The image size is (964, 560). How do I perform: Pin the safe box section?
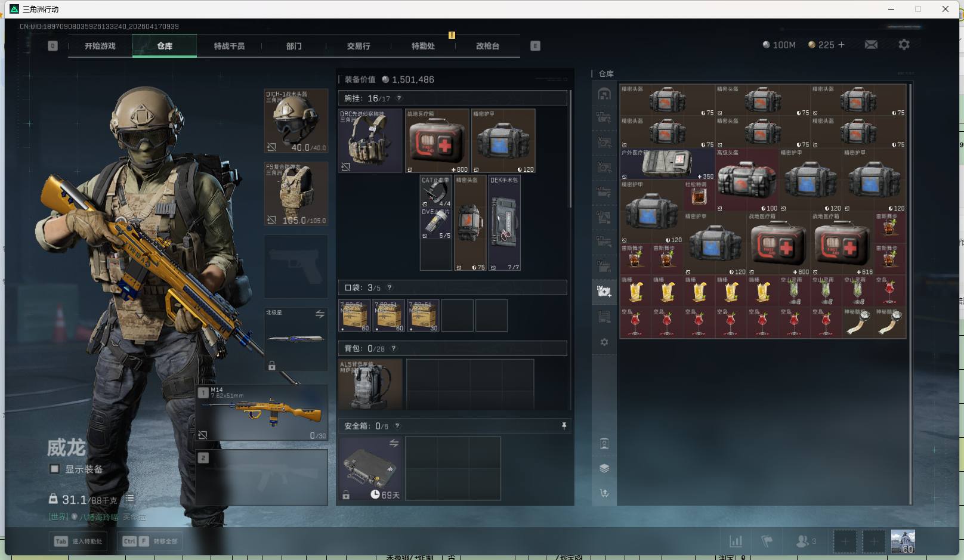[x=564, y=426]
